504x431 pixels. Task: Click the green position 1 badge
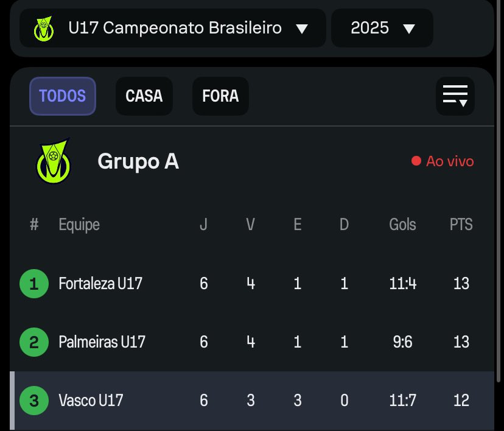pos(33,284)
